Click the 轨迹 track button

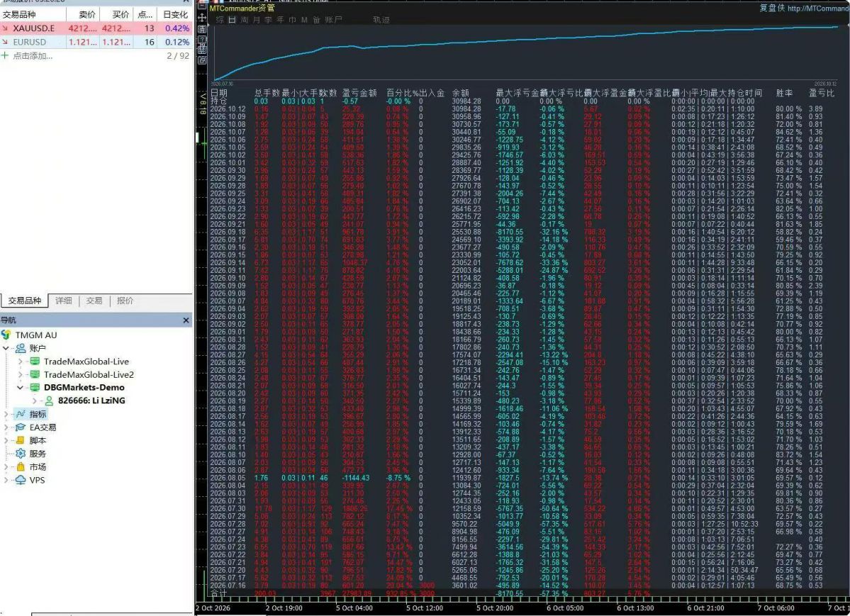pyautogui.click(x=381, y=20)
